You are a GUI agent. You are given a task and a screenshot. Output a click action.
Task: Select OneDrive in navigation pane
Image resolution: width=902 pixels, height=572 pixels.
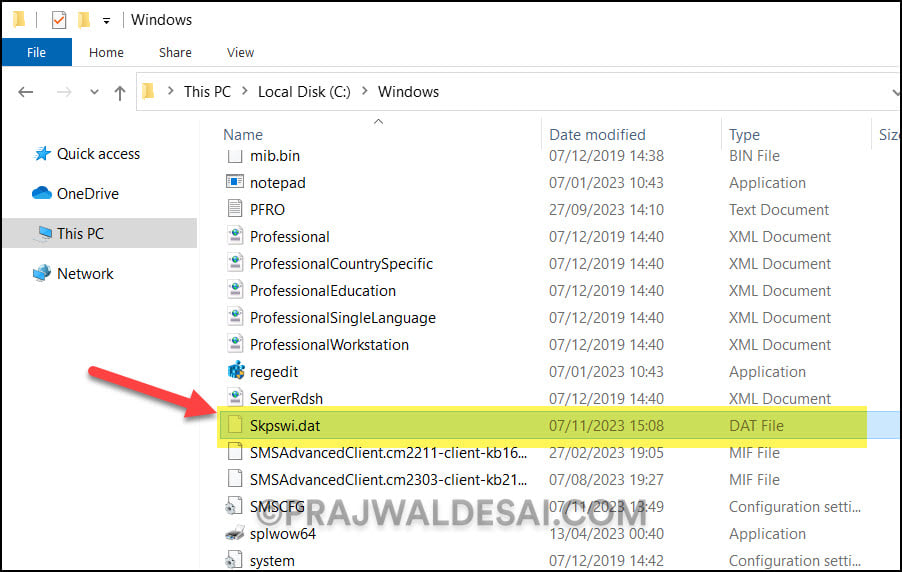88,193
